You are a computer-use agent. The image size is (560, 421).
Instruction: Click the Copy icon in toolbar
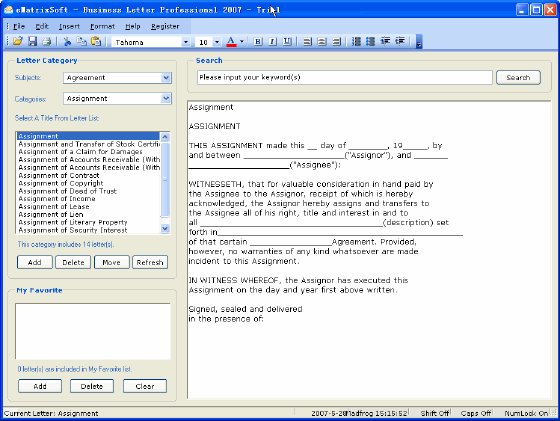(81, 41)
